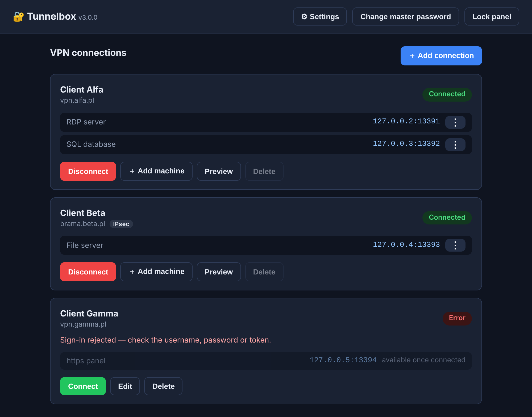This screenshot has height=417, width=532.
Task: Click the v3.0.0 version label
Action: point(88,18)
